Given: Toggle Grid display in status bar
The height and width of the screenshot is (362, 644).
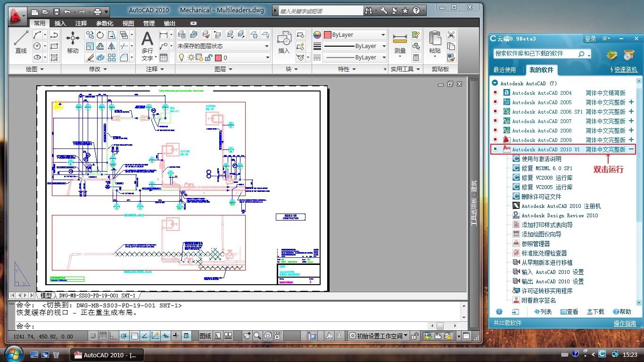Looking at the screenshot, I should point(103,336).
